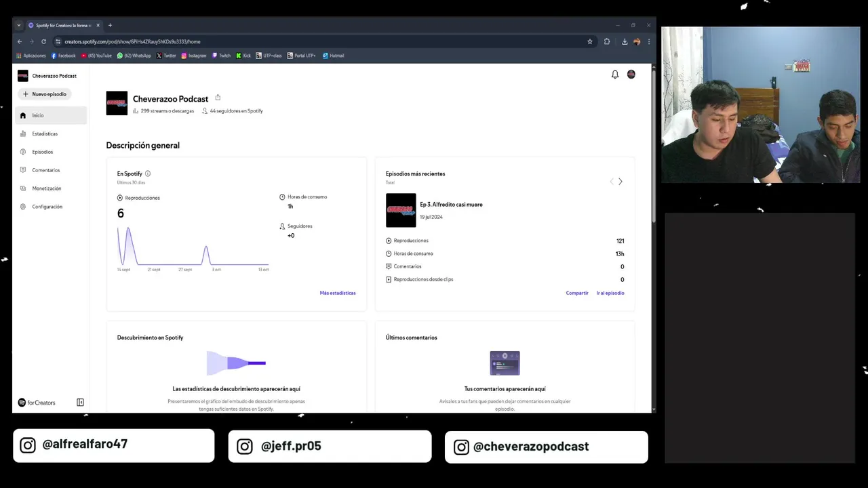This screenshot has height=488, width=868.
Task: Open the UTP+class bookmark
Action: pos(269,56)
